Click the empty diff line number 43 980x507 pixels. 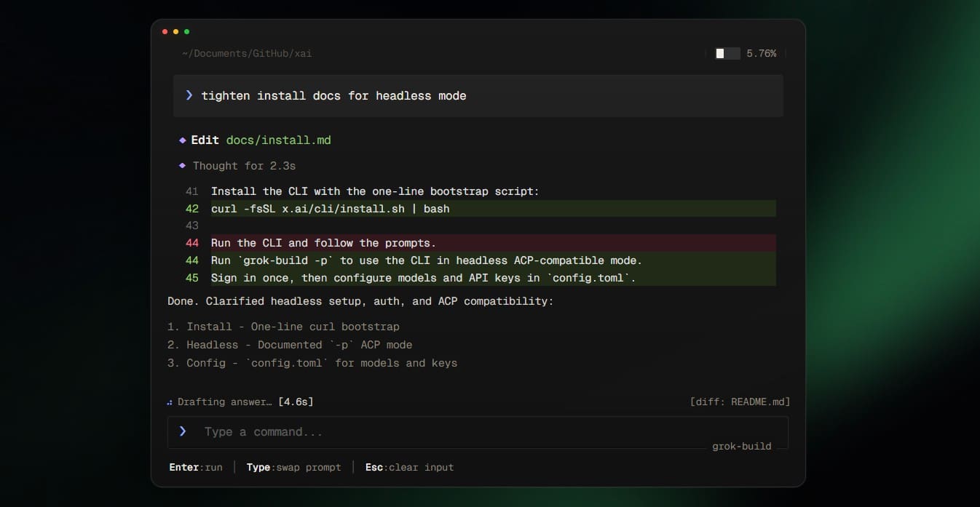(x=191, y=225)
